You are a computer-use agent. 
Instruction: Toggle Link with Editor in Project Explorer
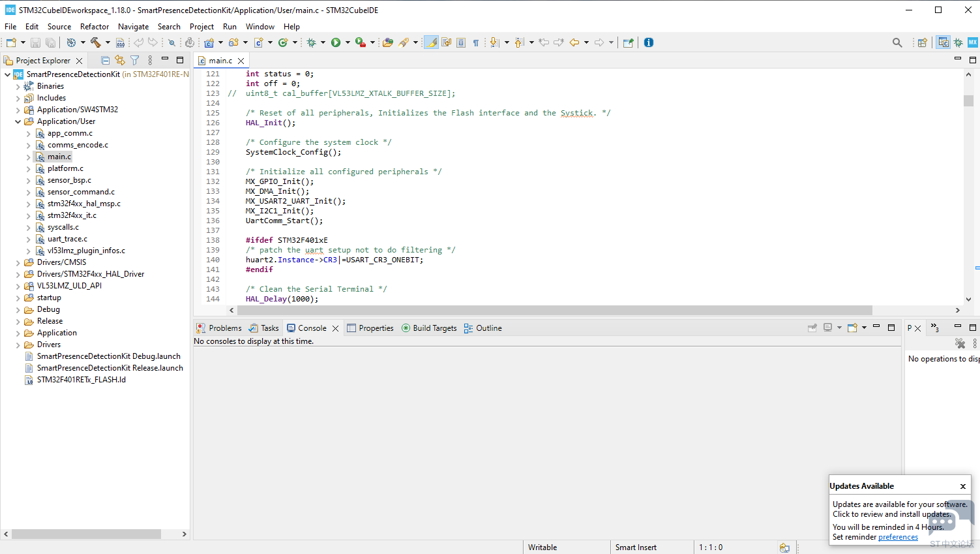(120, 60)
